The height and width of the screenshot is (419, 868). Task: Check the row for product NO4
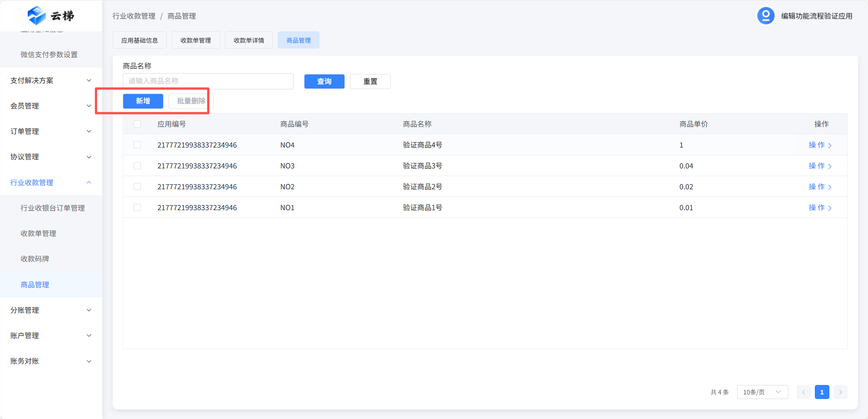click(x=137, y=145)
